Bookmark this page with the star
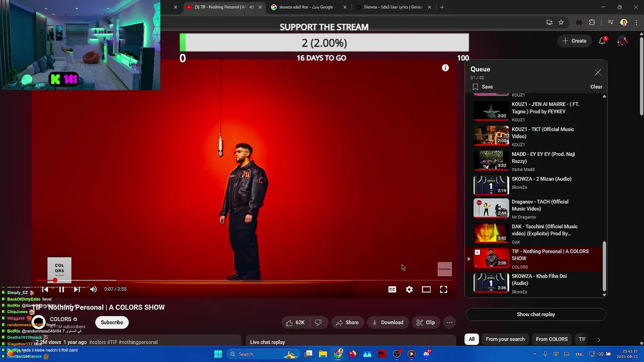644x362 pixels. pyautogui.click(x=561, y=22)
